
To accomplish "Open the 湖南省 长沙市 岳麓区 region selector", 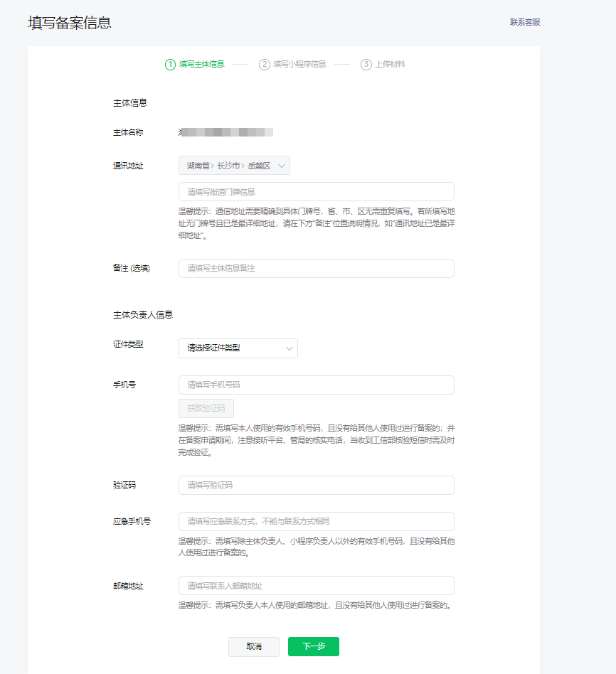I will (229, 166).
